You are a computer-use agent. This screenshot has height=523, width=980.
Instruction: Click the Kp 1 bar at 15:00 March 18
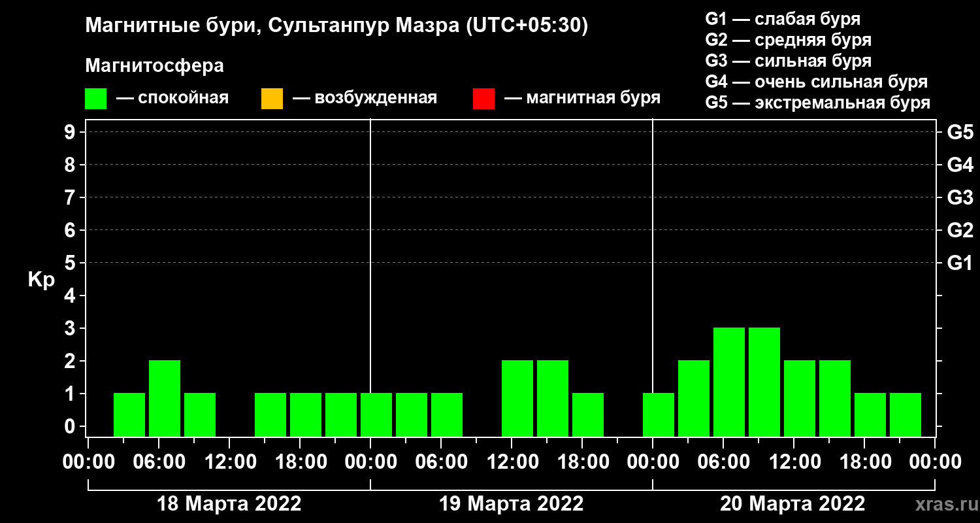click(270, 414)
